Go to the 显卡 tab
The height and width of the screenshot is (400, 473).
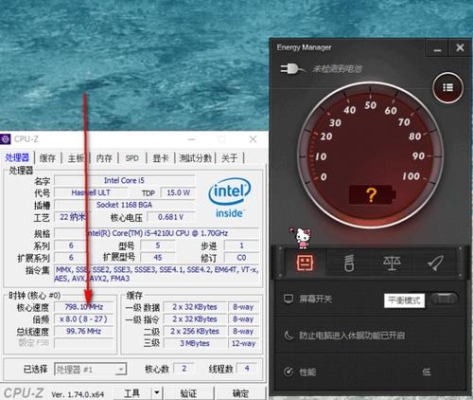pyautogui.click(x=161, y=158)
